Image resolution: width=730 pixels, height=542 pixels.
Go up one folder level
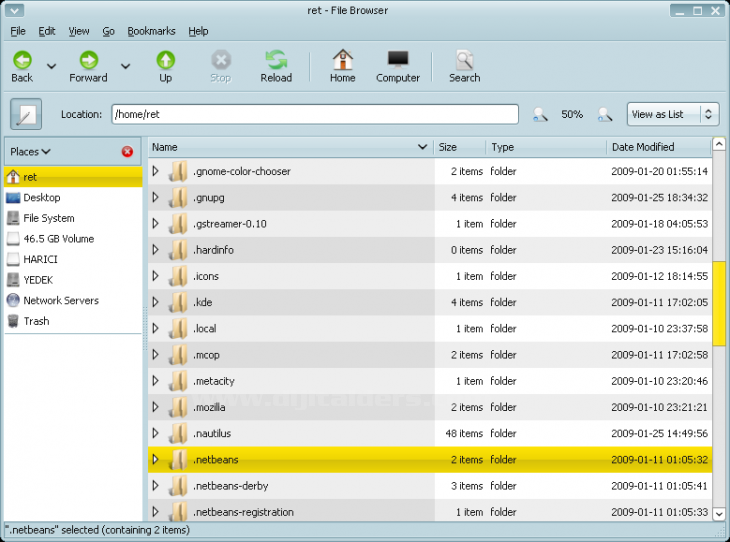(165, 61)
